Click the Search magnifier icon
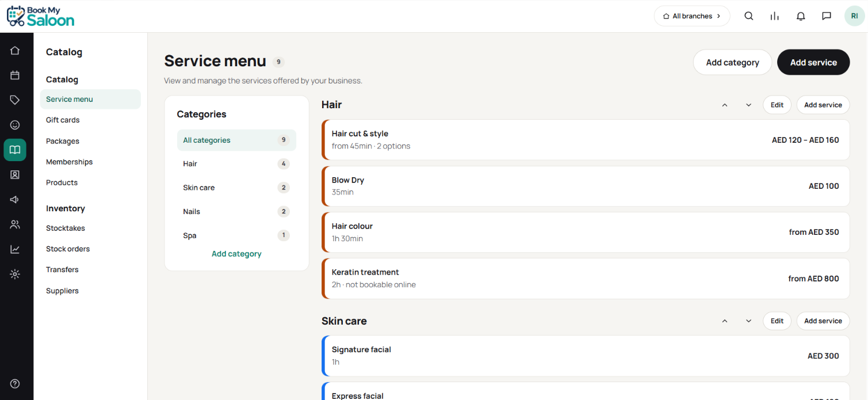868x400 pixels. pos(749,16)
